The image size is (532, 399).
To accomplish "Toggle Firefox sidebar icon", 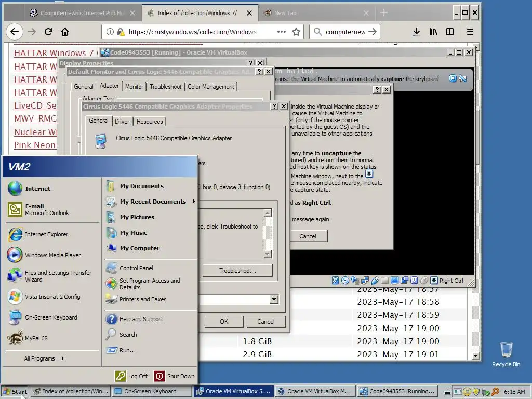I will tap(450, 32).
